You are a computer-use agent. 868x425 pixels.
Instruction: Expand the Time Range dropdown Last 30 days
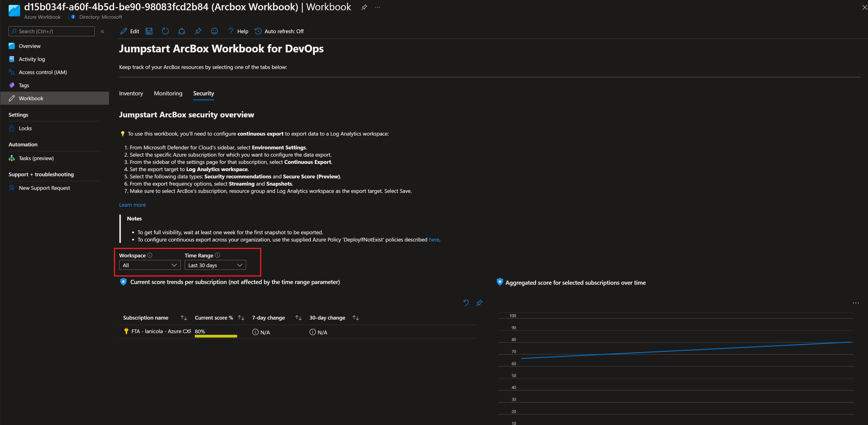coord(215,265)
